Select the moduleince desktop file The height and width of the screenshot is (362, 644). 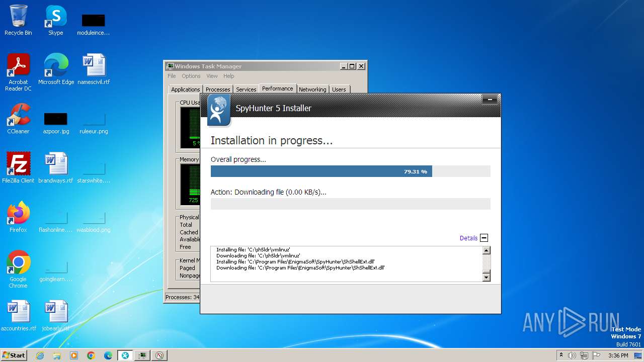click(93, 24)
